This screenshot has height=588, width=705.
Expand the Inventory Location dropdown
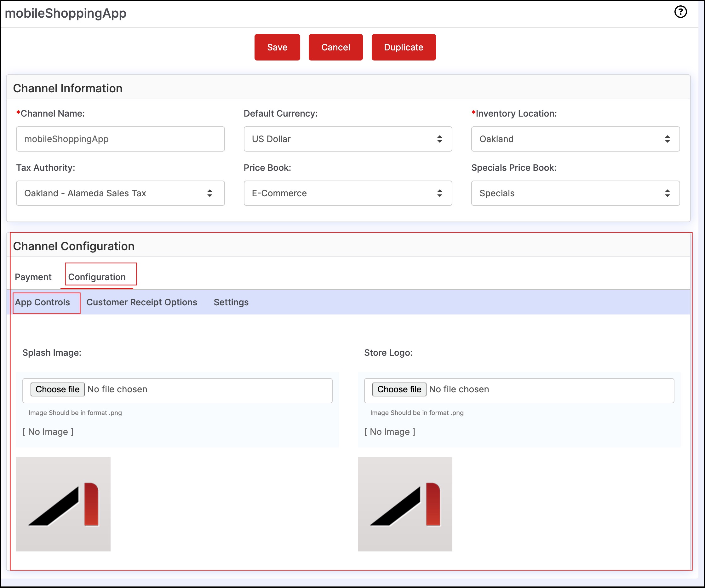pos(575,139)
